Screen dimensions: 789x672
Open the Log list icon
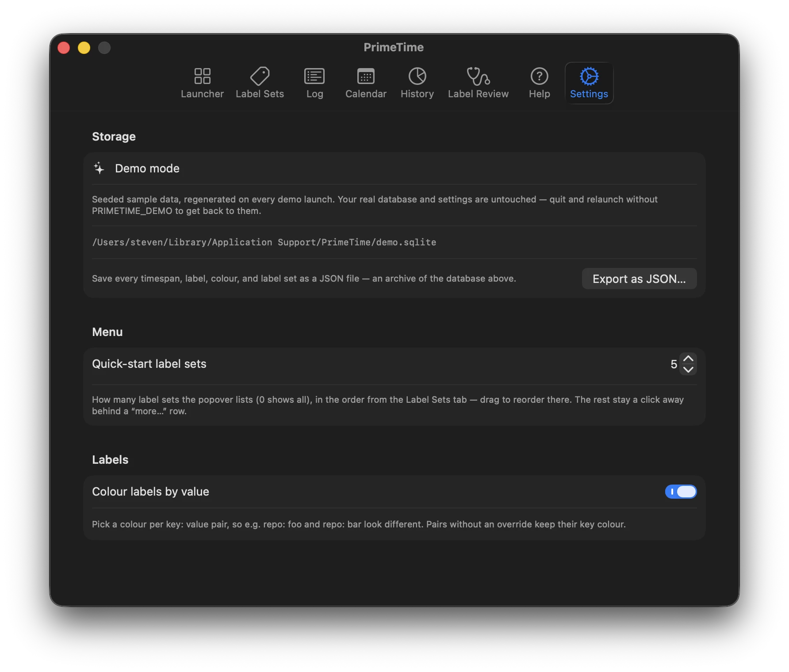point(314,76)
